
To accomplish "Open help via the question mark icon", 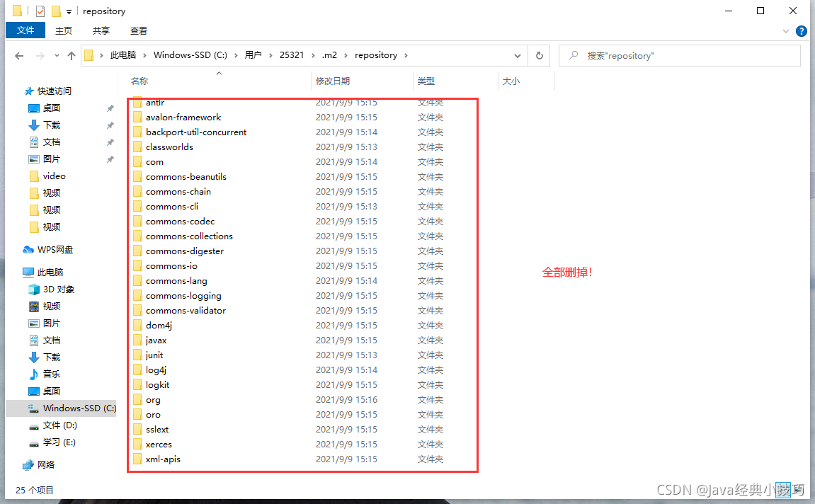I will click(x=801, y=31).
